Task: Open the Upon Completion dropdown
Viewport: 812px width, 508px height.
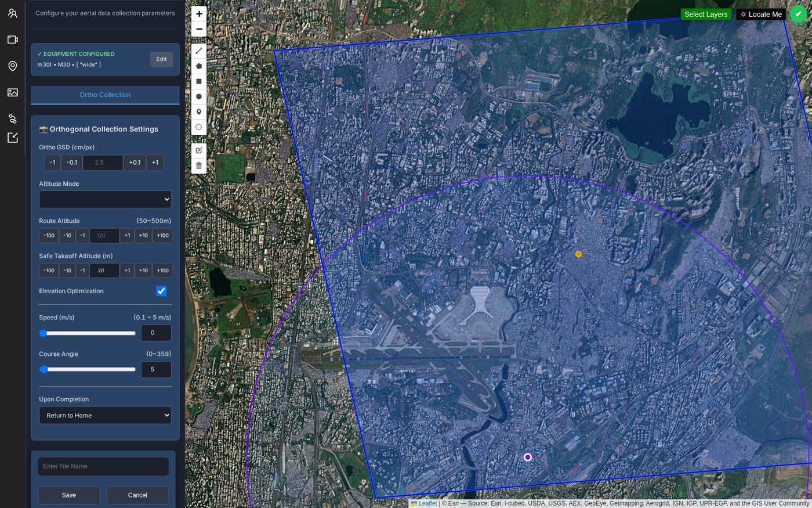Action: pos(105,415)
